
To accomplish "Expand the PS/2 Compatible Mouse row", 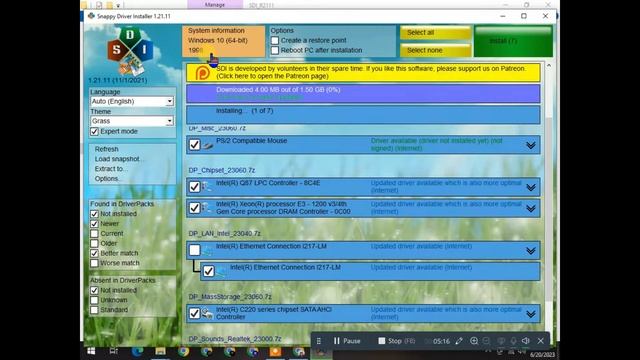I will (531, 145).
